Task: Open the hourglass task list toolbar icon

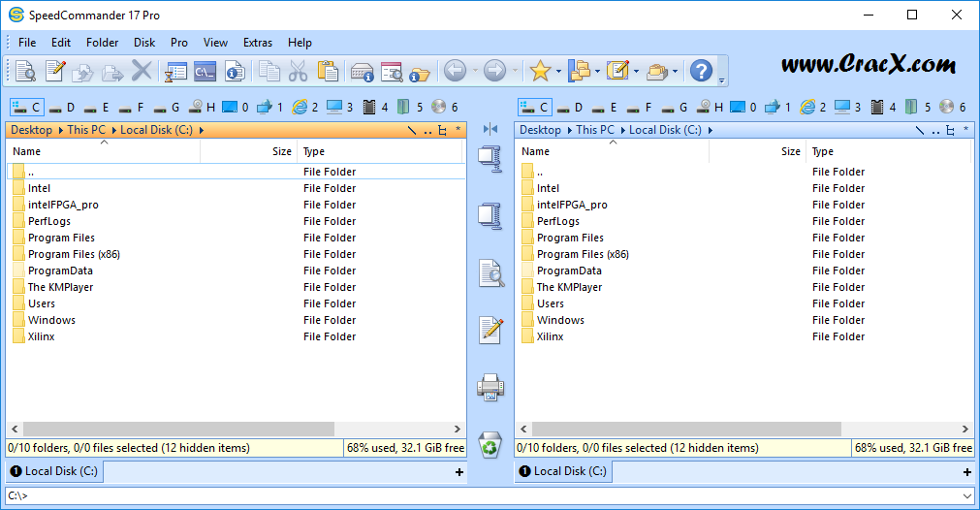Action: [x=175, y=71]
